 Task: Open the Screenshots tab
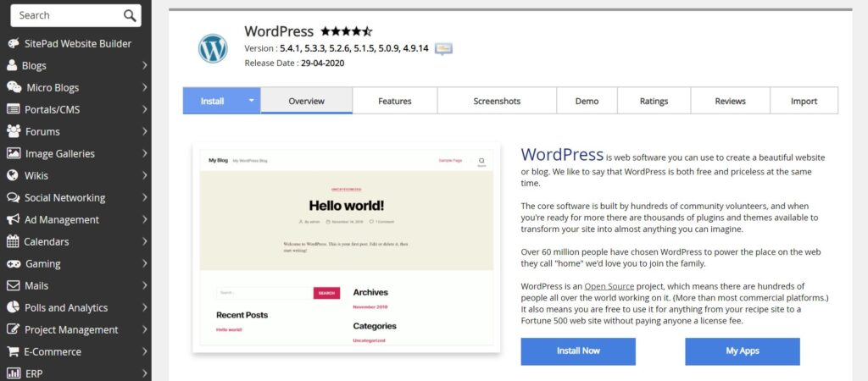[497, 101]
